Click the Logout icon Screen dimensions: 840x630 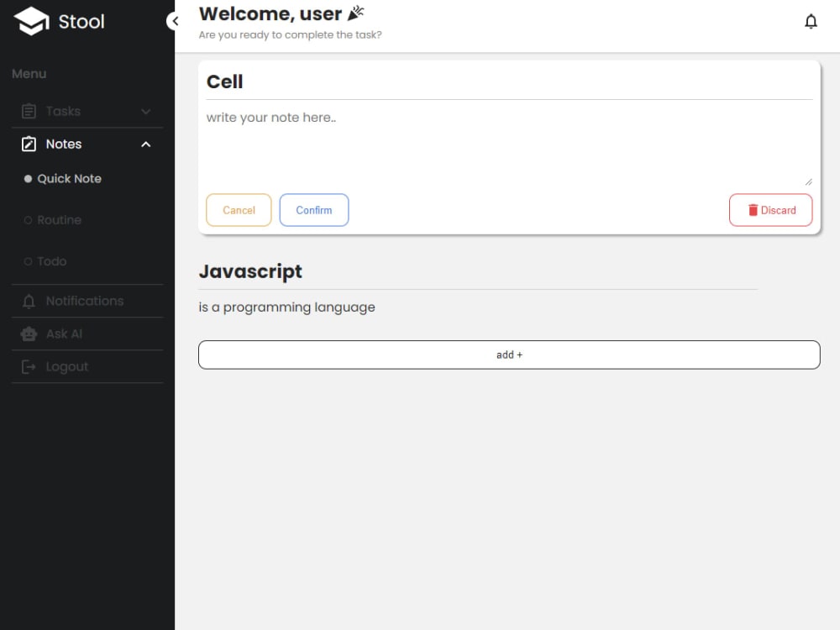29,366
